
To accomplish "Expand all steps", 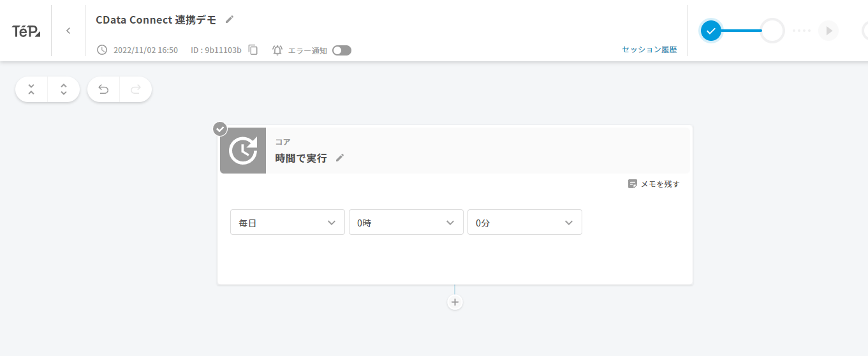I will tap(64, 89).
